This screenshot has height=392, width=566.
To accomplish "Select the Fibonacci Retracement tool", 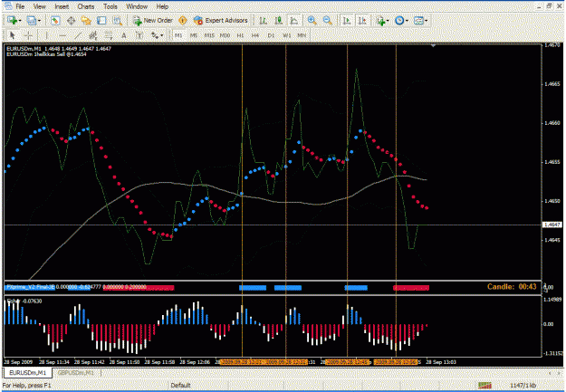I will pyautogui.click(x=109, y=35).
